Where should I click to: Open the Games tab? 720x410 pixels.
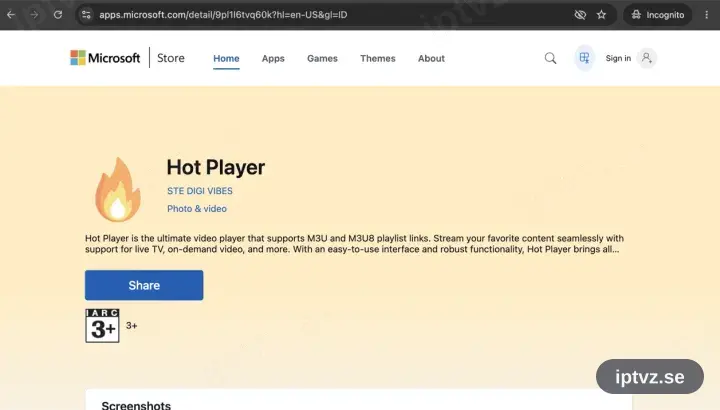(322, 58)
